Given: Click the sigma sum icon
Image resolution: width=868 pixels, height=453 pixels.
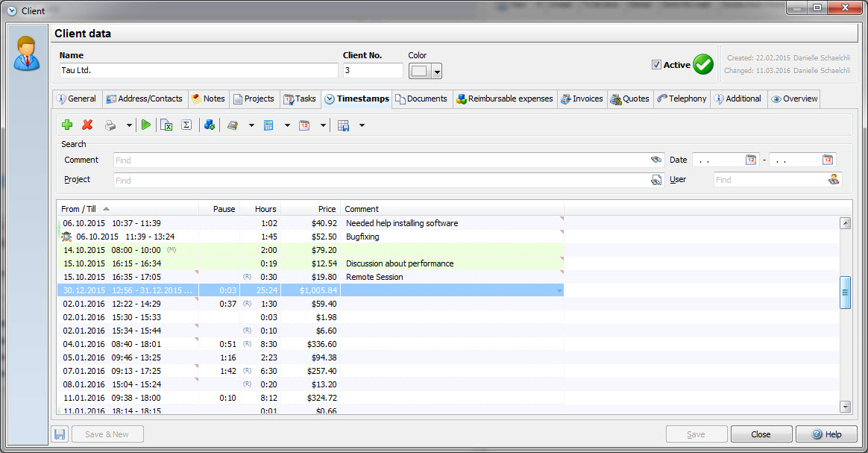Looking at the screenshot, I should (x=186, y=125).
